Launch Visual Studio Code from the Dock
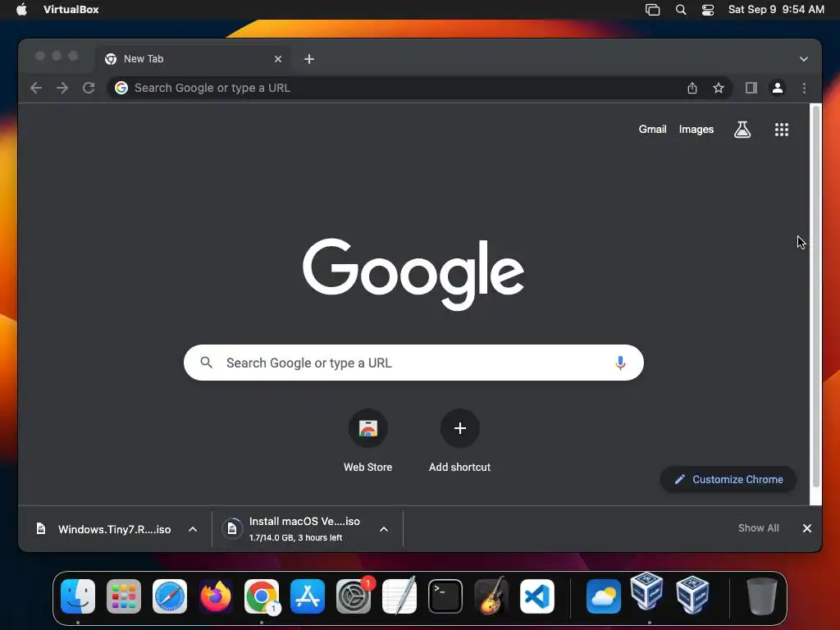The image size is (840, 630). (x=537, y=596)
